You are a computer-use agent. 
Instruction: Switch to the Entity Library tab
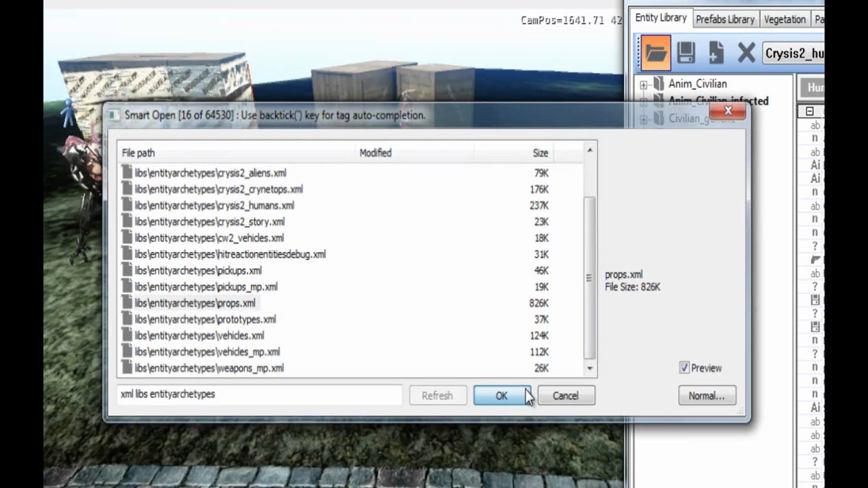(x=660, y=18)
